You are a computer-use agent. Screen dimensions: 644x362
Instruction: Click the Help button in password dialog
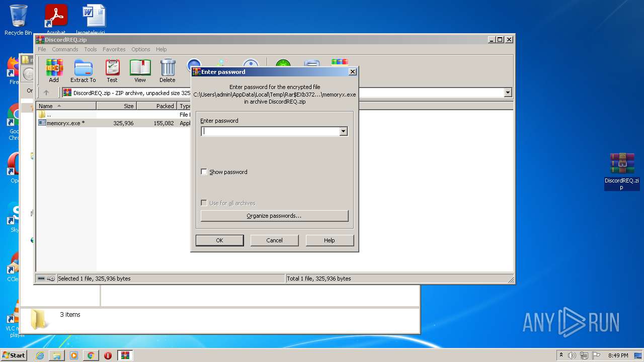coord(330,240)
